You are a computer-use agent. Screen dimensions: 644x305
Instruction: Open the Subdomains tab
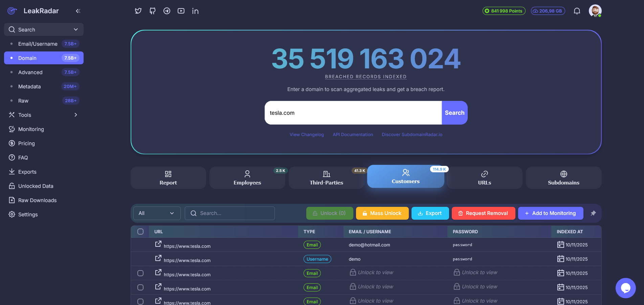[563, 177]
